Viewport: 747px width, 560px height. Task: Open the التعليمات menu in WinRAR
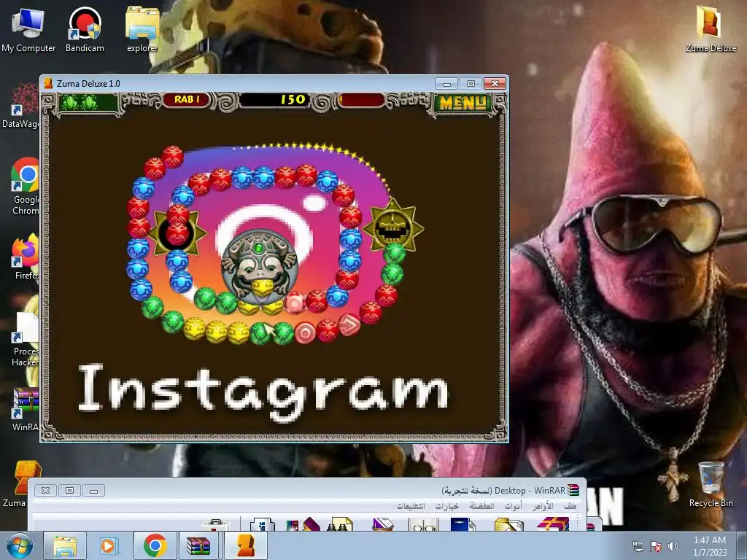[x=411, y=506]
